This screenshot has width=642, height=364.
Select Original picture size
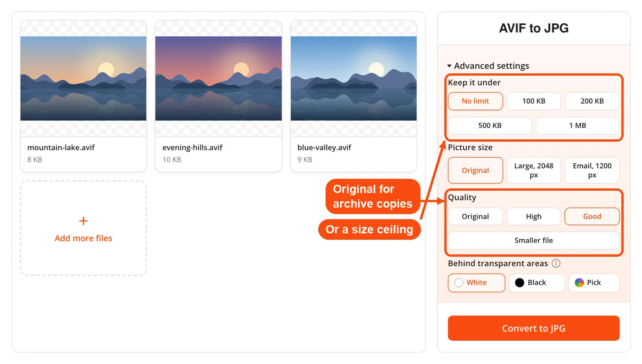tap(476, 171)
